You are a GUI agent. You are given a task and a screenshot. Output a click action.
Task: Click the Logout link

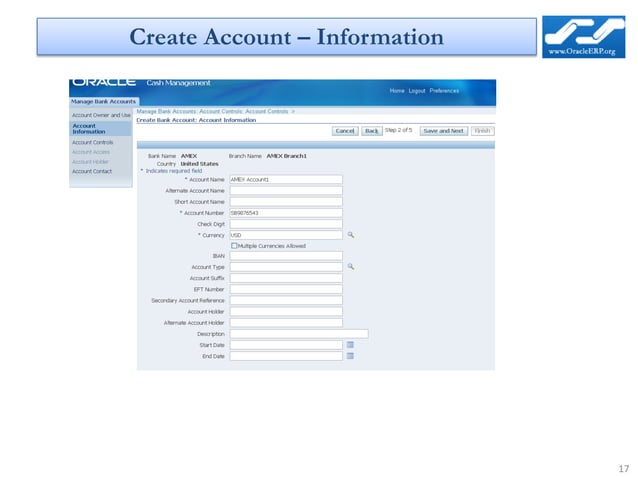point(417,91)
